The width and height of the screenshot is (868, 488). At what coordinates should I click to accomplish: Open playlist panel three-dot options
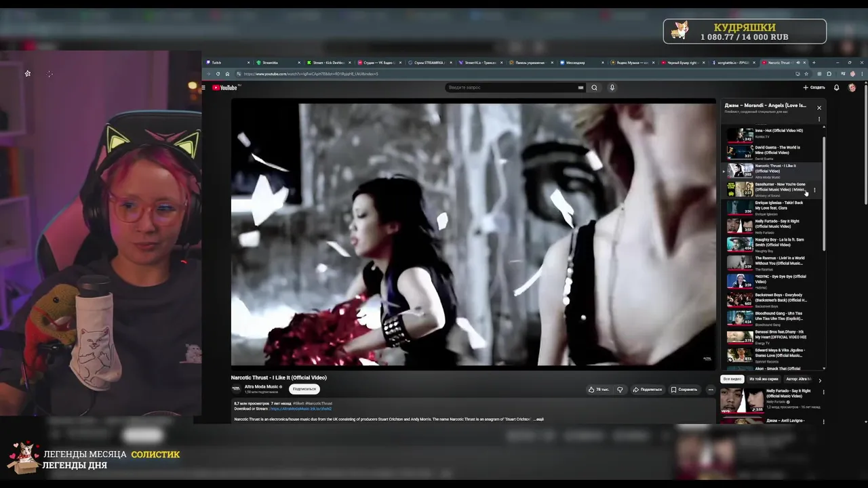[x=818, y=119]
